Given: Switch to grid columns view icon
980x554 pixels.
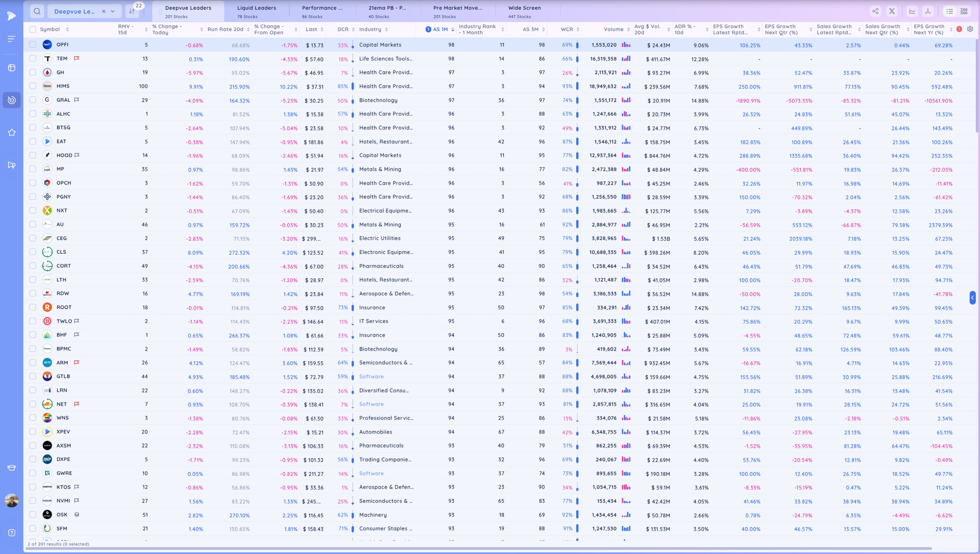Looking at the screenshot, I should pos(964,12).
